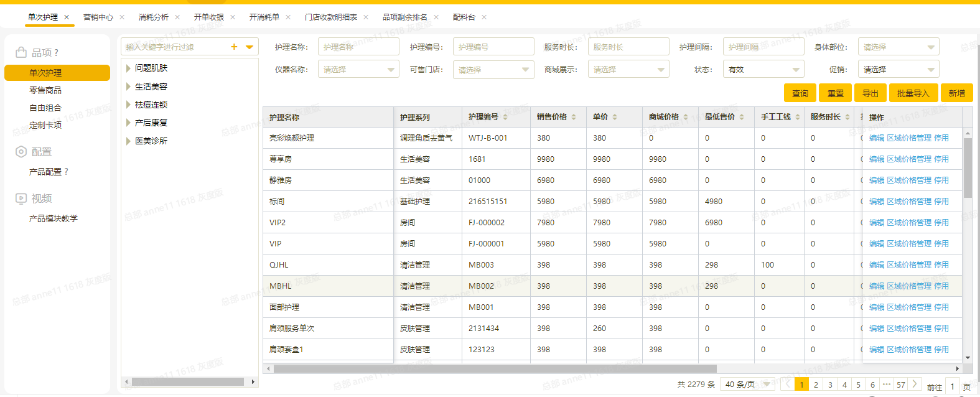Sort by 手工工钱 column arrows
This screenshot has width=980, height=397.
click(798, 117)
